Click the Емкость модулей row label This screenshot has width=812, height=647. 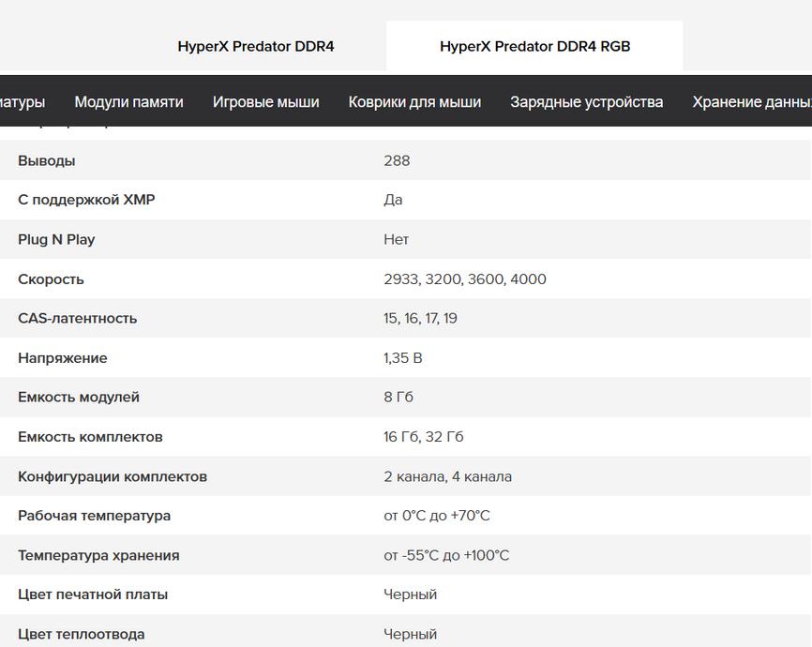pyautogui.click(x=79, y=398)
